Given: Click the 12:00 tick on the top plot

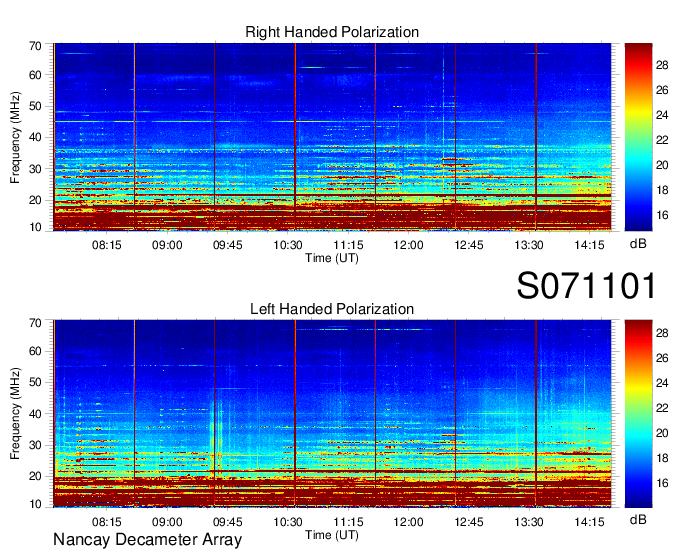Looking at the screenshot, I should [x=408, y=245].
